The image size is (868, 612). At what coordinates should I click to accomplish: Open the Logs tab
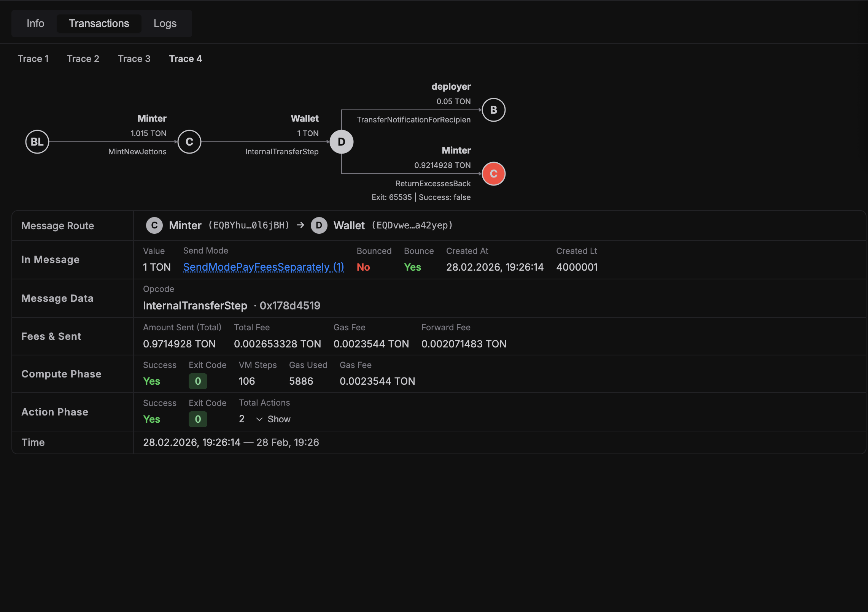pos(165,23)
